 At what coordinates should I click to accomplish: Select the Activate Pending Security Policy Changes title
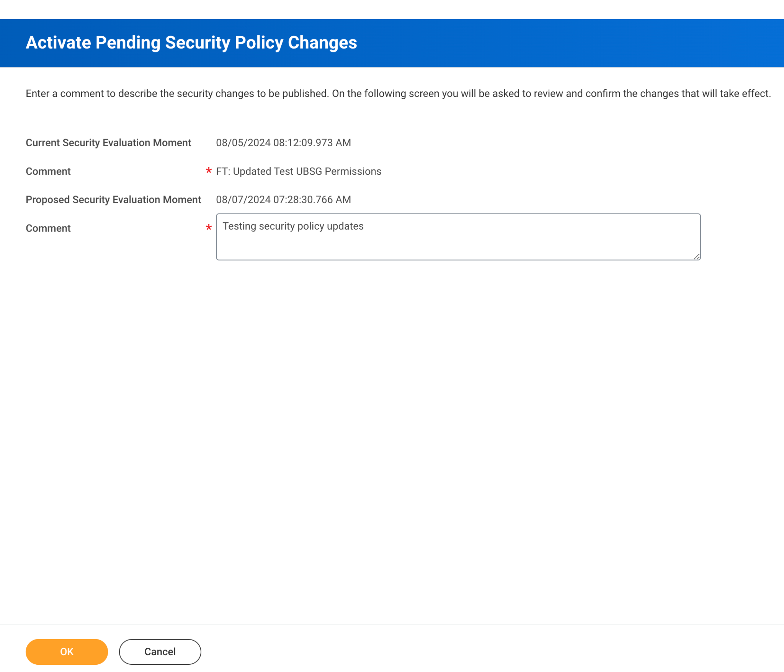(191, 42)
